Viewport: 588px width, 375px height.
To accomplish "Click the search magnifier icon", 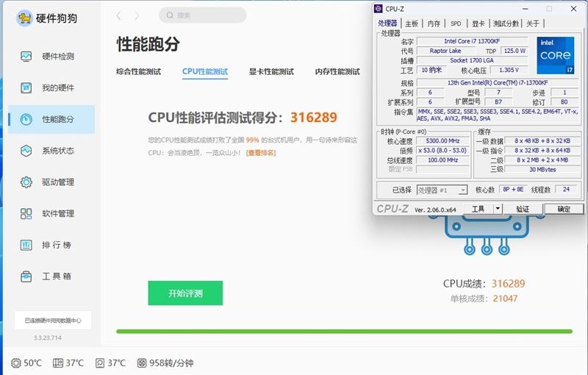I will [x=170, y=15].
